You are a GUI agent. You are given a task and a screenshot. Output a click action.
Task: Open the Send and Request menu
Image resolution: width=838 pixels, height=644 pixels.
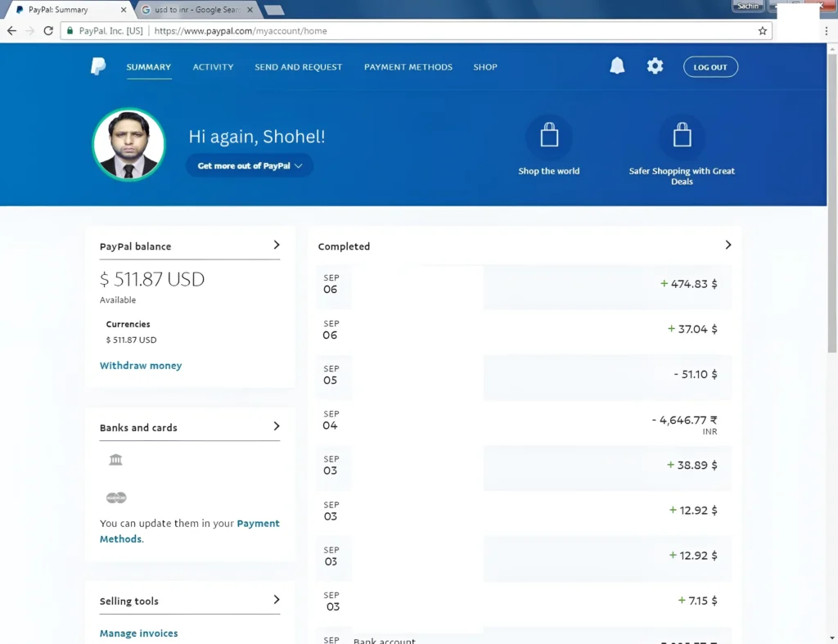tap(298, 67)
